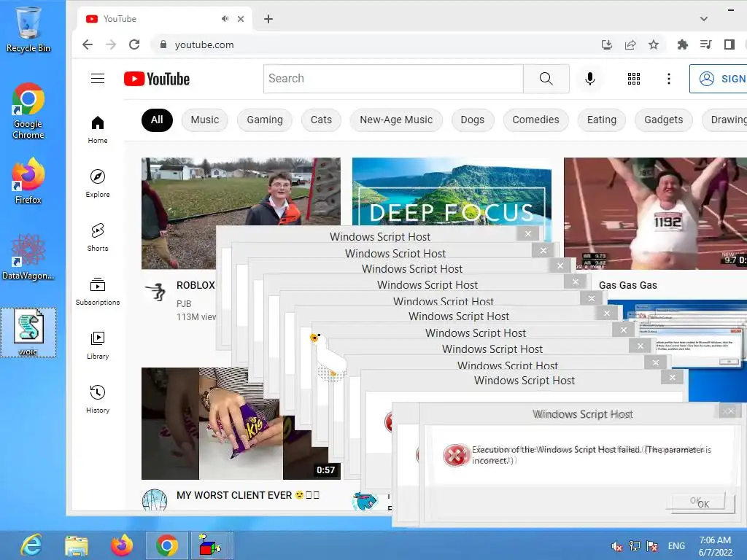747x560 pixels.
Task: Select the Gadgets filter chip
Action: (x=664, y=120)
